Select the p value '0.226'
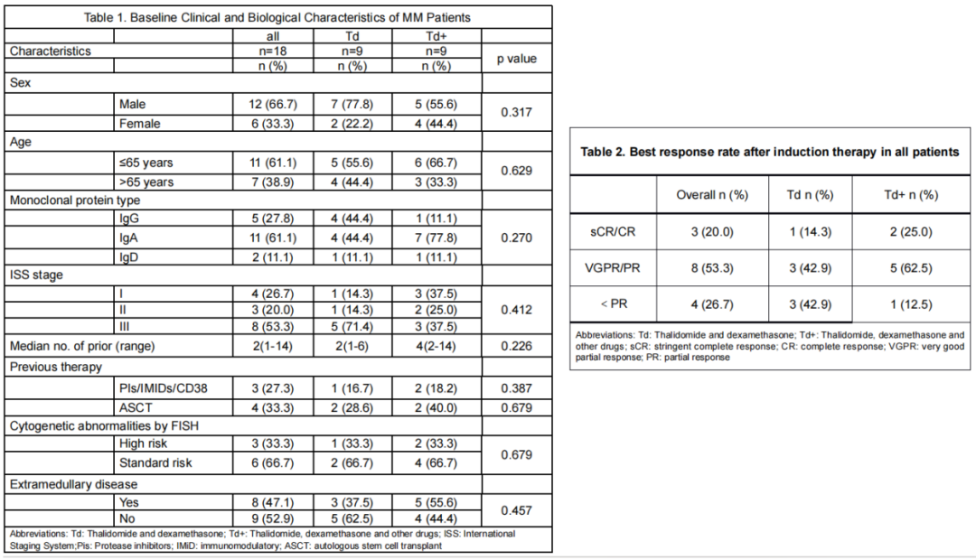This screenshot has height=560, width=976. click(517, 346)
